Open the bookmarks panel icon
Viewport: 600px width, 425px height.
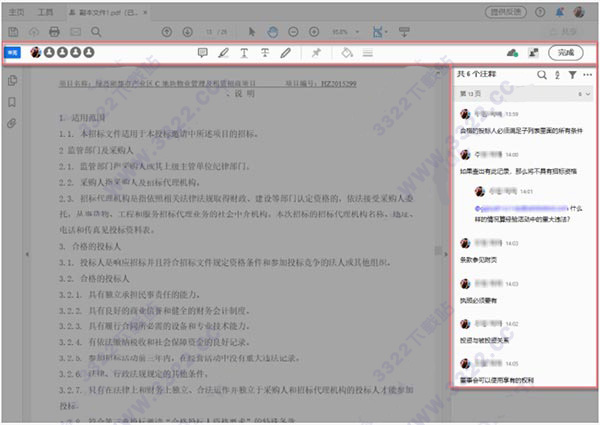click(12, 102)
